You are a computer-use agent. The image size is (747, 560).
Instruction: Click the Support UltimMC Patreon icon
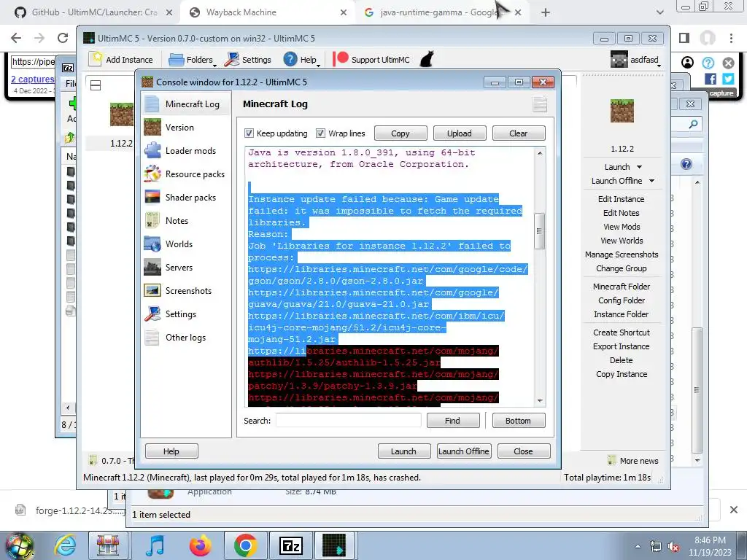(340, 59)
